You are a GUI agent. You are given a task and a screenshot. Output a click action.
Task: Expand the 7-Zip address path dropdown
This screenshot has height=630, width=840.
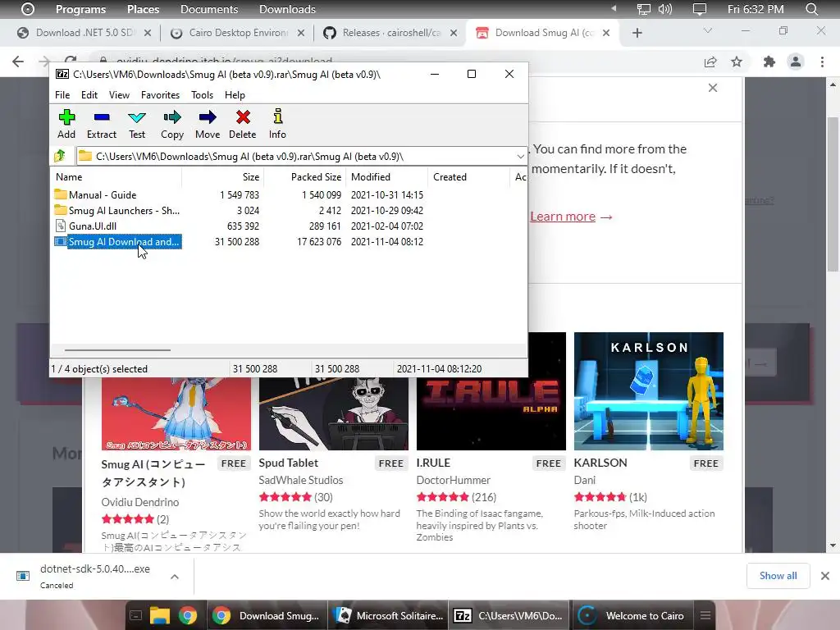[520, 157]
